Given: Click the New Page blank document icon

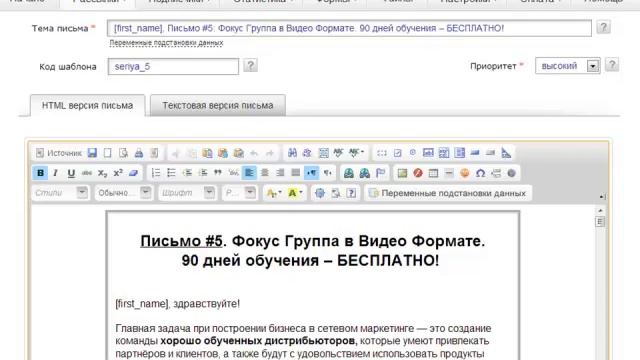Looking at the screenshot, I should click(x=107, y=153).
